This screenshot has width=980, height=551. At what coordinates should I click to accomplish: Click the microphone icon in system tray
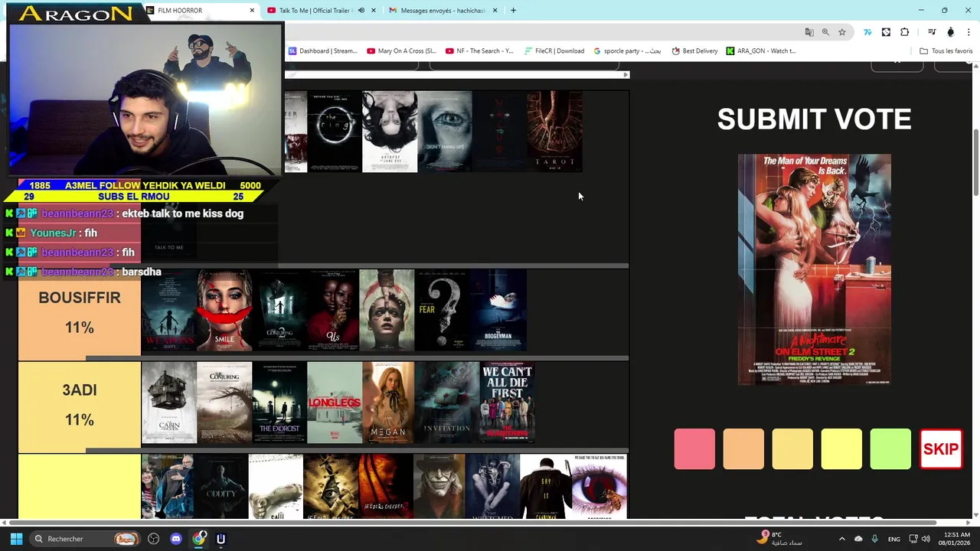click(874, 539)
